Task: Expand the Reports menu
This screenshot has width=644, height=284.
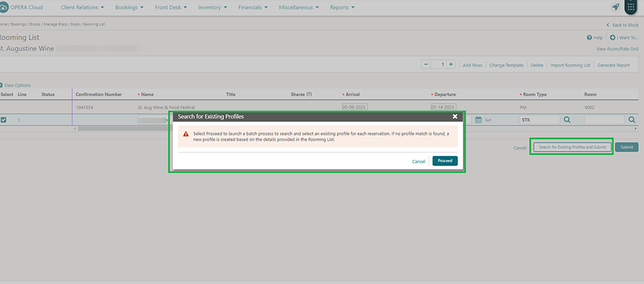Action: (342, 7)
